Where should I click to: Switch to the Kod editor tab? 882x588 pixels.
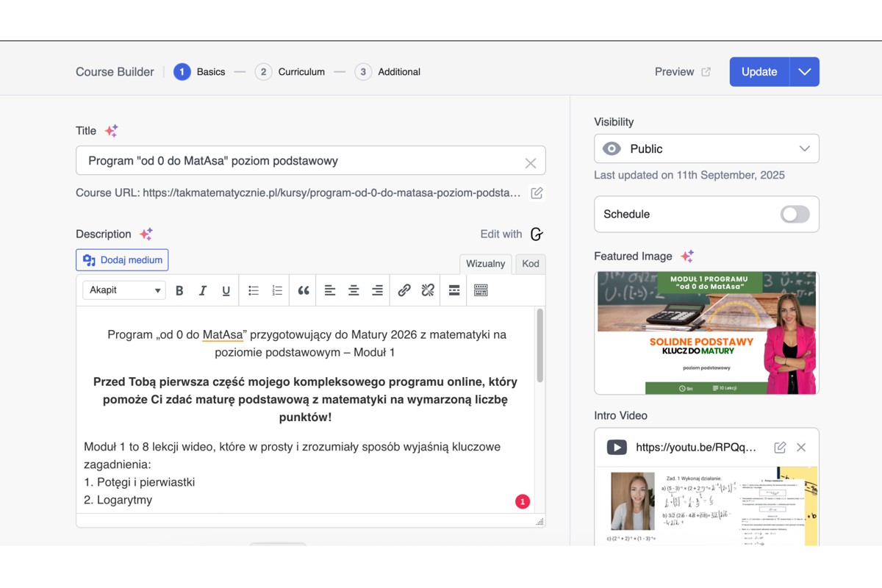[531, 264]
